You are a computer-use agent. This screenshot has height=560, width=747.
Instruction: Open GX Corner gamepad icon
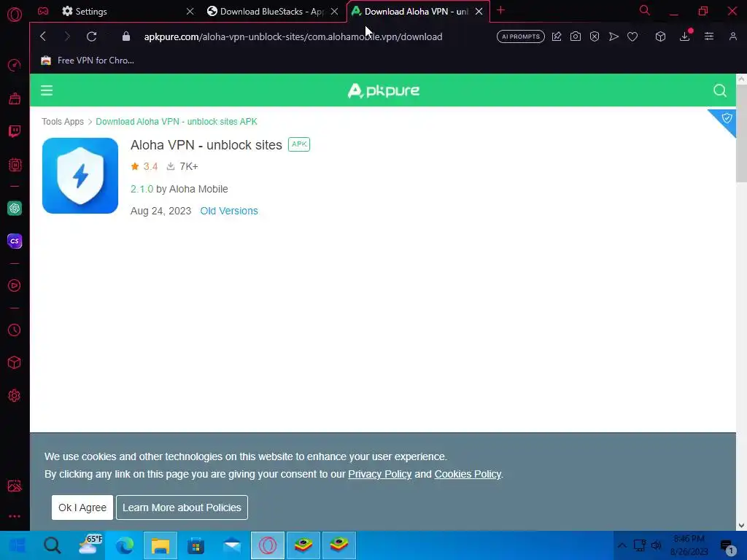coord(43,11)
